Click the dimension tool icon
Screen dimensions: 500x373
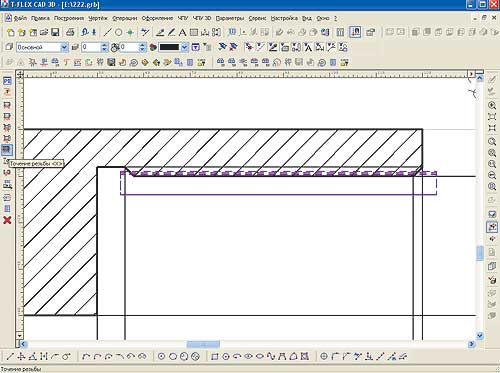point(205,32)
